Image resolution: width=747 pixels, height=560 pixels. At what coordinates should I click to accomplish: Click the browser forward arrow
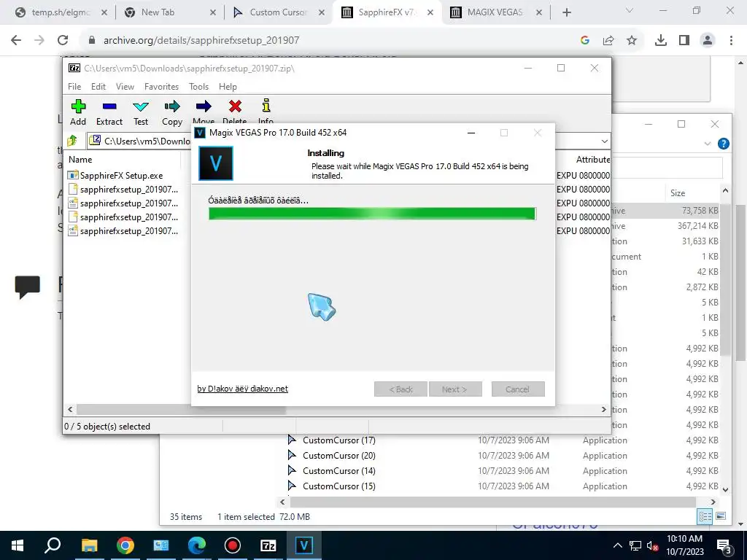tap(39, 40)
